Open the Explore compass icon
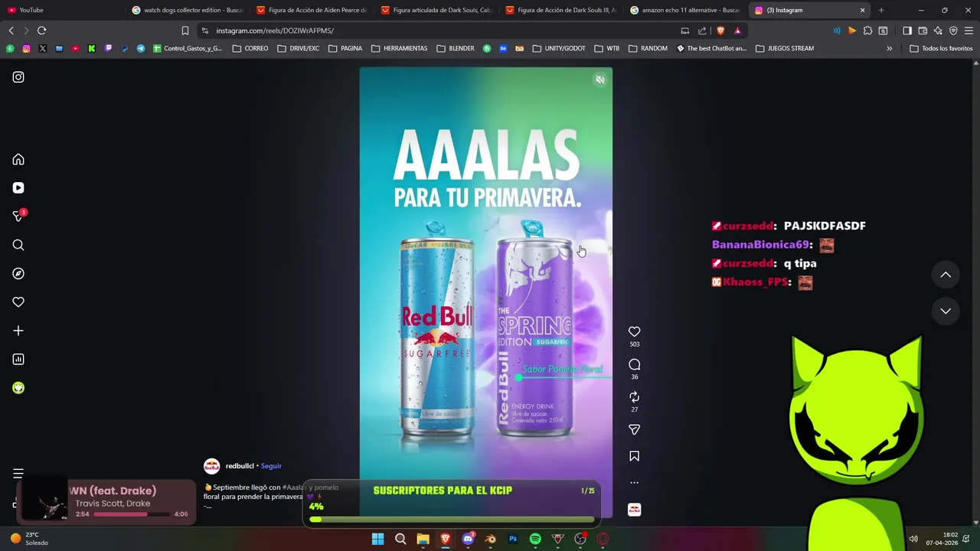Image resolution: width=980 pixels, height=551 pixels. pos(18,273)
